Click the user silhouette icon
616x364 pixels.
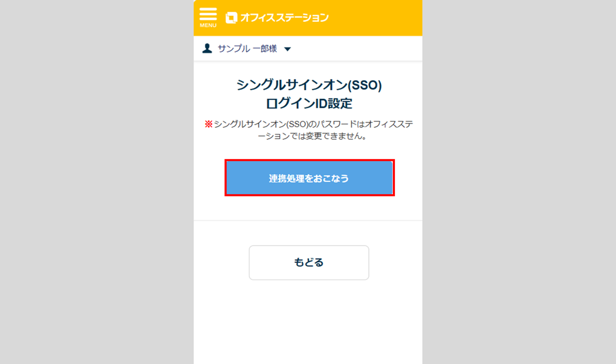click(x=207, y=49)
